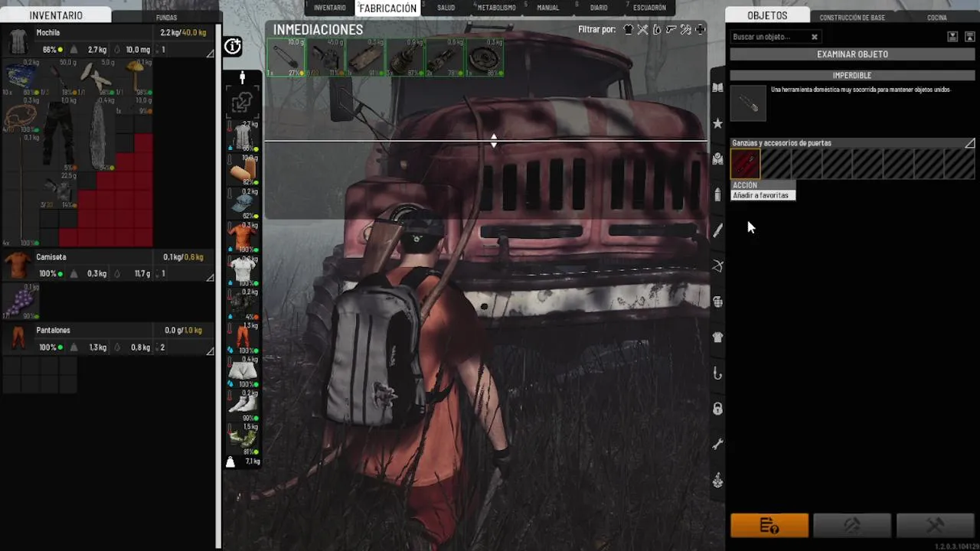Select the INVENTARIO panel tab at left

click(x=56, y=15)
